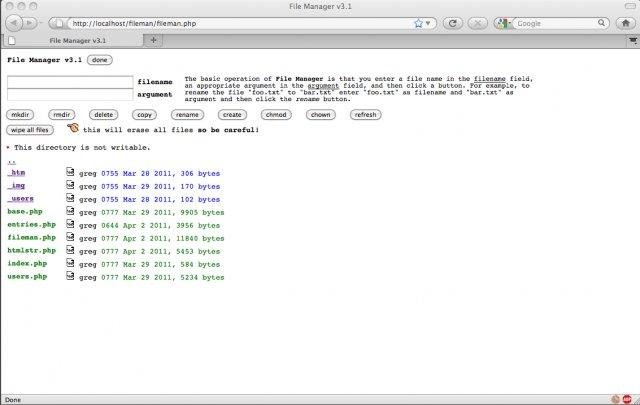Switch to the File Manager v3.1 tab
Image resolution: width=640 pixels, height=405 pixels.
(x=73, y=40)
